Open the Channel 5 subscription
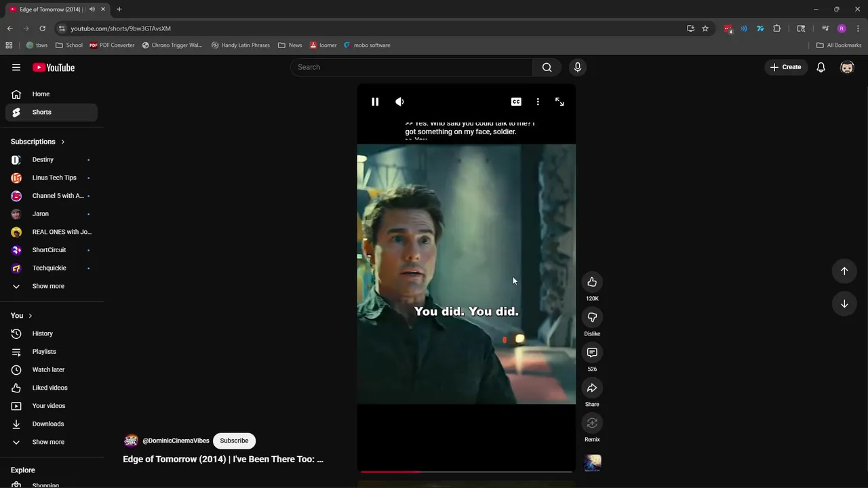Image resolution: width=868 pixels, height=488 pixels. (x=52, y=196)
